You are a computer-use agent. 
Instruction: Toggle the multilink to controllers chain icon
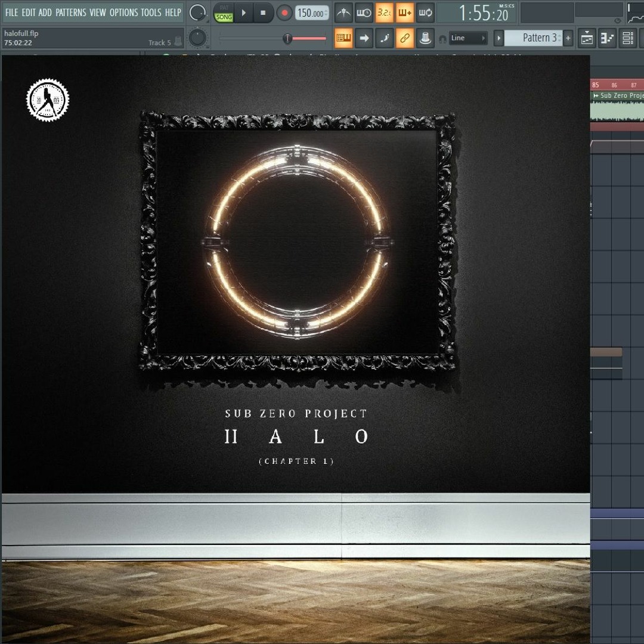coord(404,38)
